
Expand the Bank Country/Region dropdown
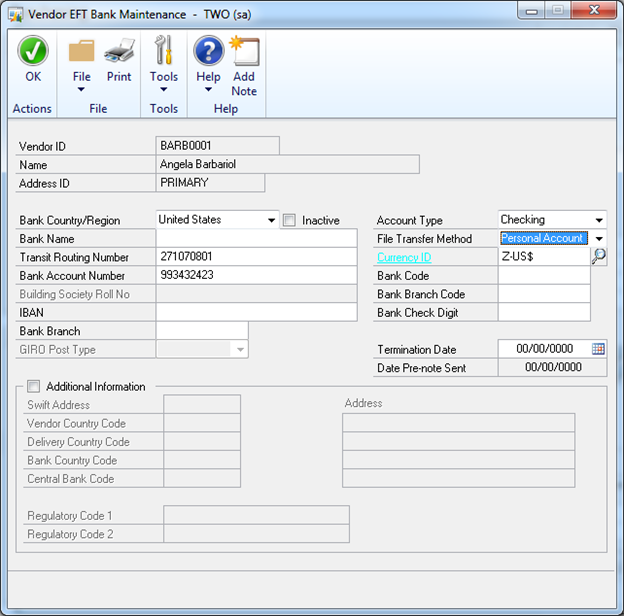click(271, 221)
